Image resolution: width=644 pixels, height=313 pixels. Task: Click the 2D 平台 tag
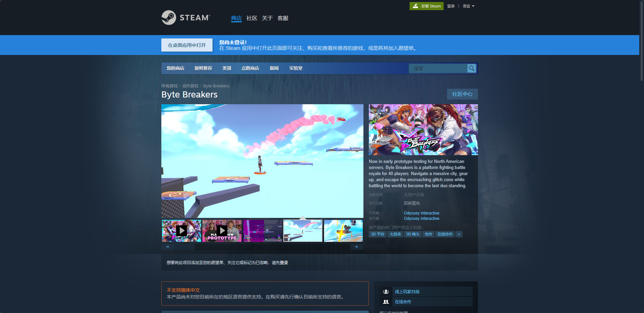(x=378, y=234)
